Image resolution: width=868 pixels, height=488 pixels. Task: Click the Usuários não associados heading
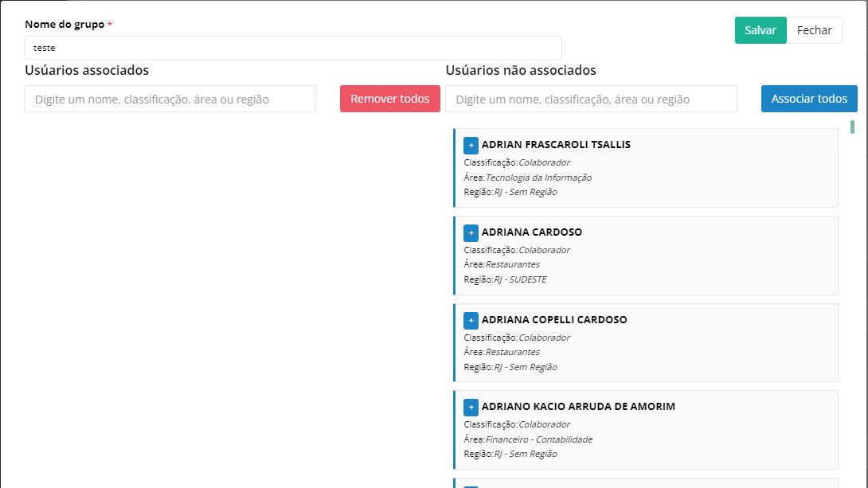[x=521, y=71]
